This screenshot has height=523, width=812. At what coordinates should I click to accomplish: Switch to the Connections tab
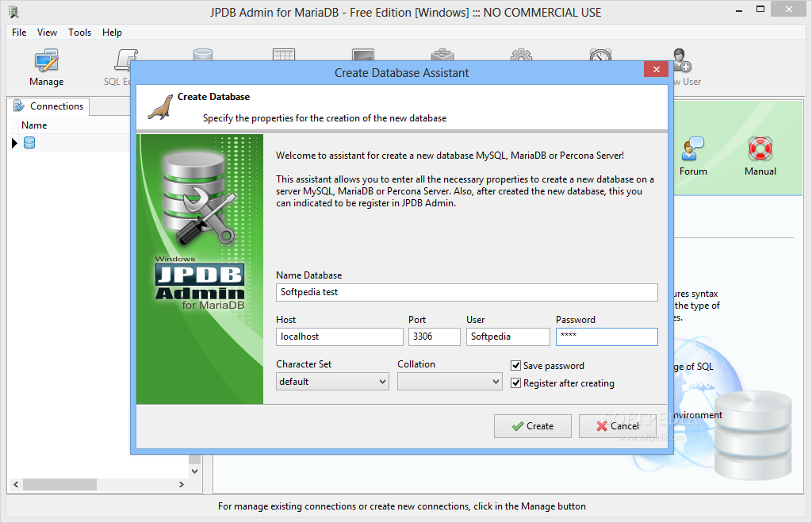(x=48, y=106)
